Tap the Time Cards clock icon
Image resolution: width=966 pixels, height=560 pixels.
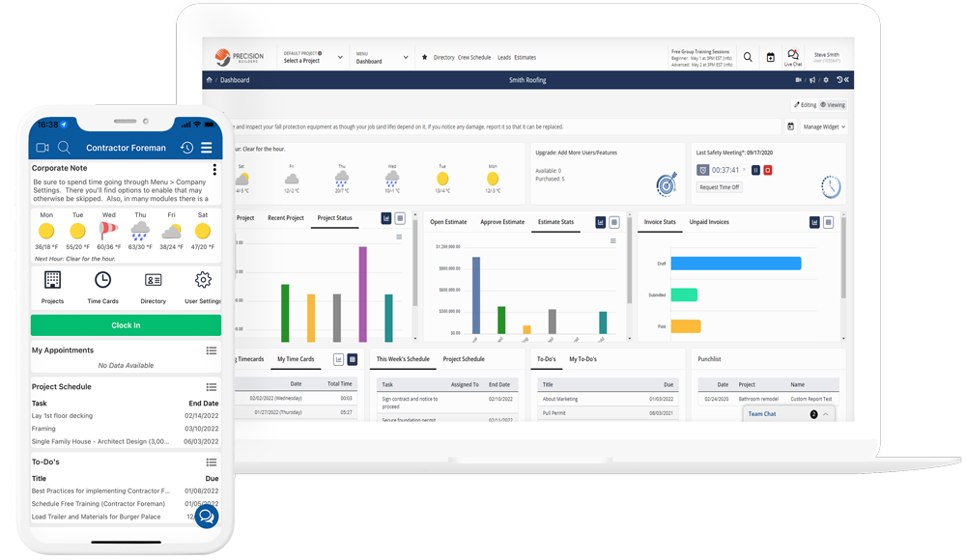(x=102, y=281)
